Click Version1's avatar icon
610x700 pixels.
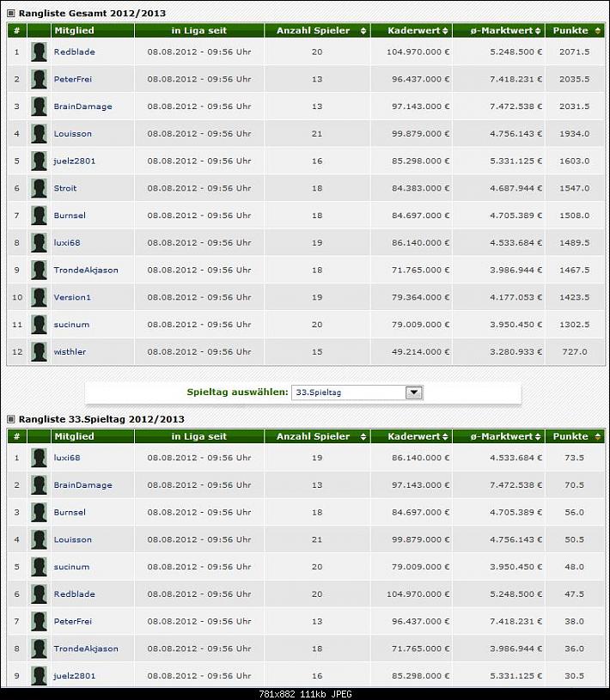coord(39,297)
